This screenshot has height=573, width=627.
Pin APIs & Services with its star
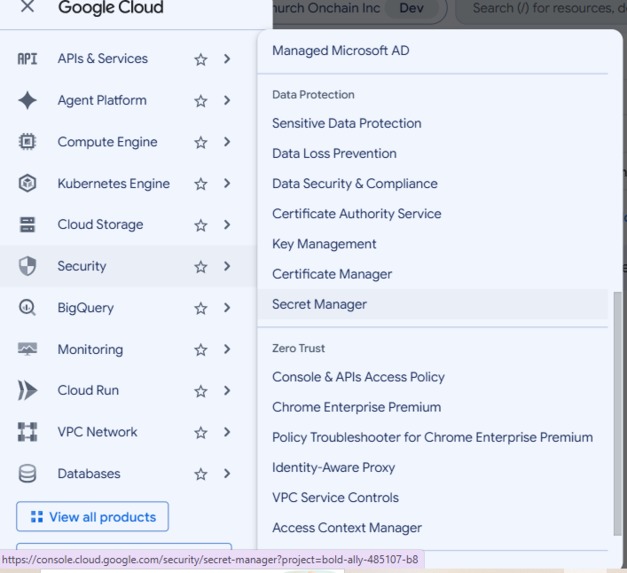click(x=201, y=60)
